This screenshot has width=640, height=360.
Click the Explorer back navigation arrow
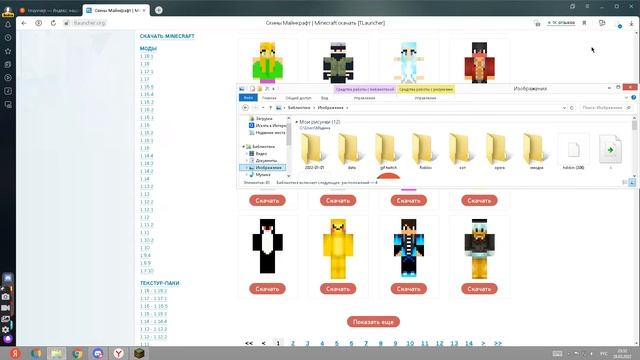click(245, 108)
